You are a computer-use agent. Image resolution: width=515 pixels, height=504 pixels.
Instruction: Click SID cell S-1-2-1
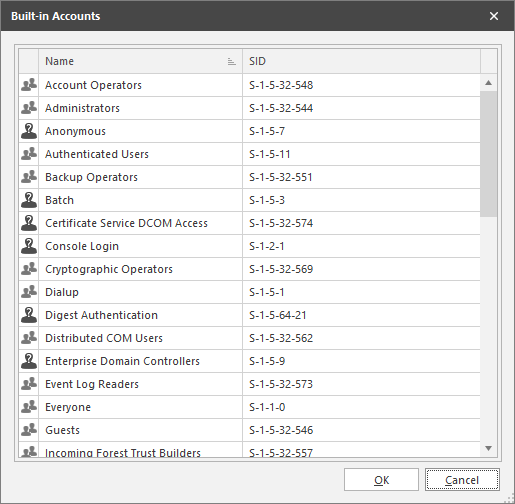click(x=361, y=246)
